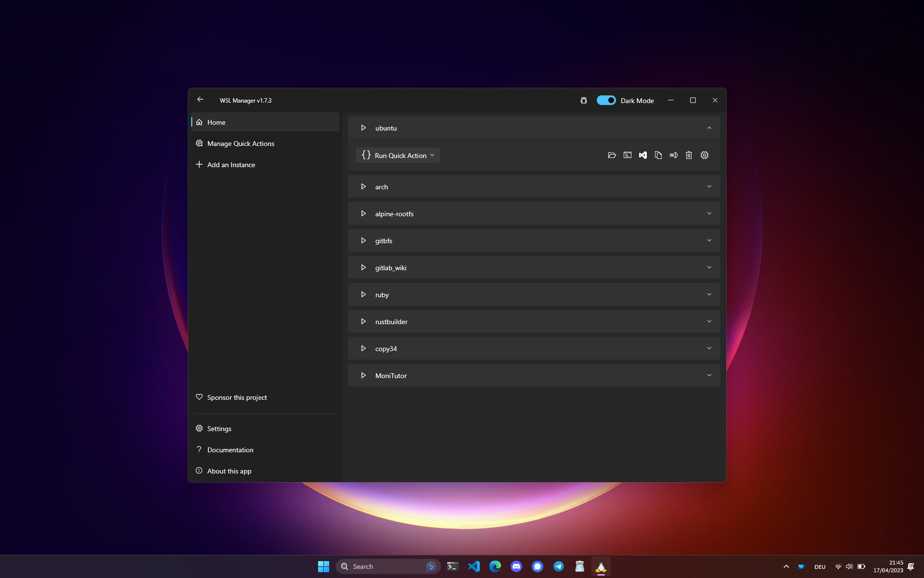Click the delete icon for ubuntu instance
Viewport: 924px width, 578px height.
(x=689, y=155)
